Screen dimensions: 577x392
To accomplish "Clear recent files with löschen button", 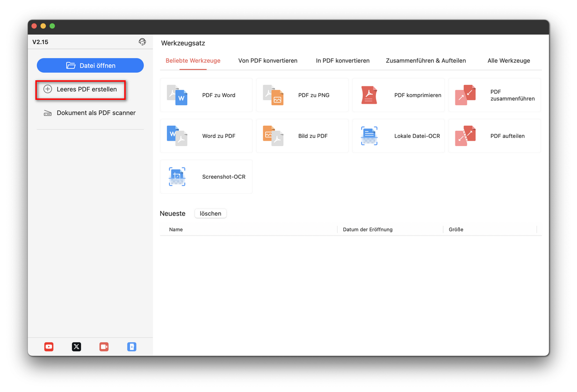I will [x=210, y=214].
